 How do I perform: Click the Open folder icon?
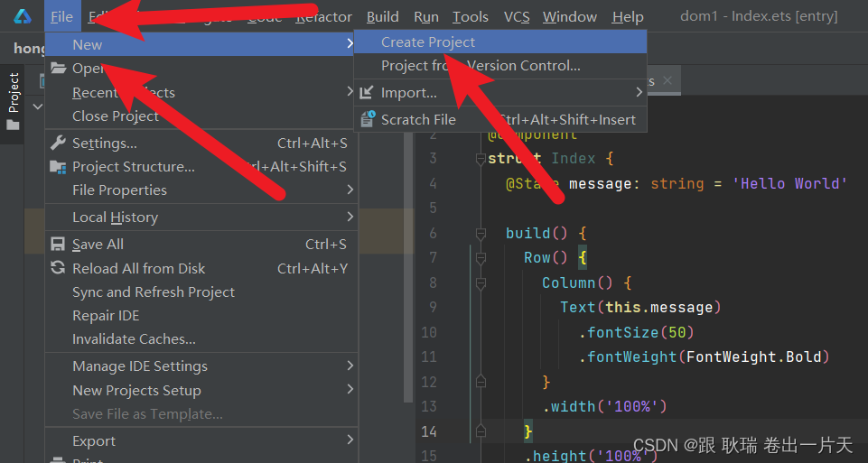[58, 68]
